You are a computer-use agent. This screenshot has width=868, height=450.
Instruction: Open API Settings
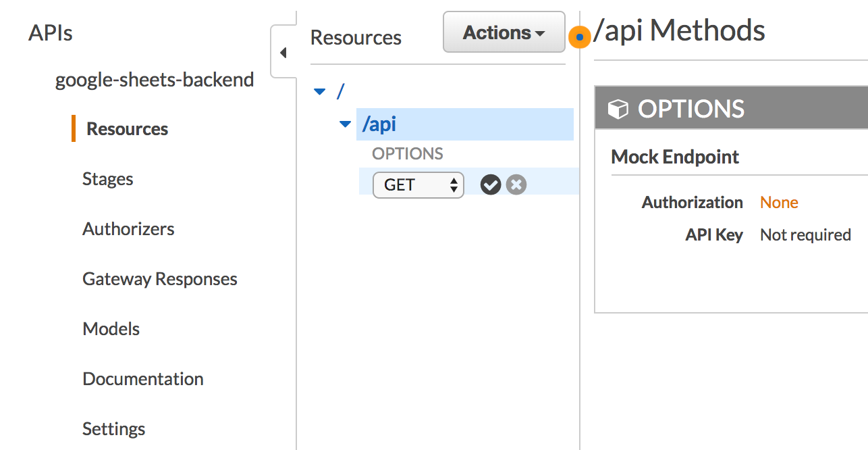pos(114,429)
